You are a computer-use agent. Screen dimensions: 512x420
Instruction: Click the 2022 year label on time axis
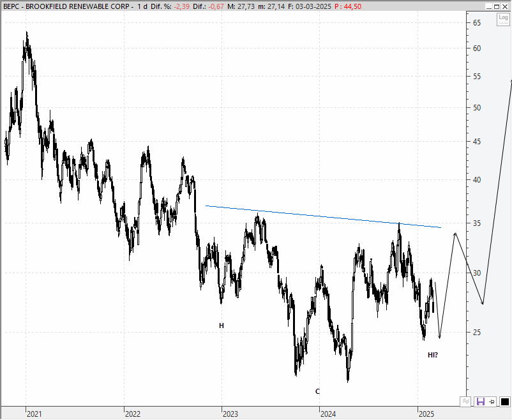(x=133, y=414)
